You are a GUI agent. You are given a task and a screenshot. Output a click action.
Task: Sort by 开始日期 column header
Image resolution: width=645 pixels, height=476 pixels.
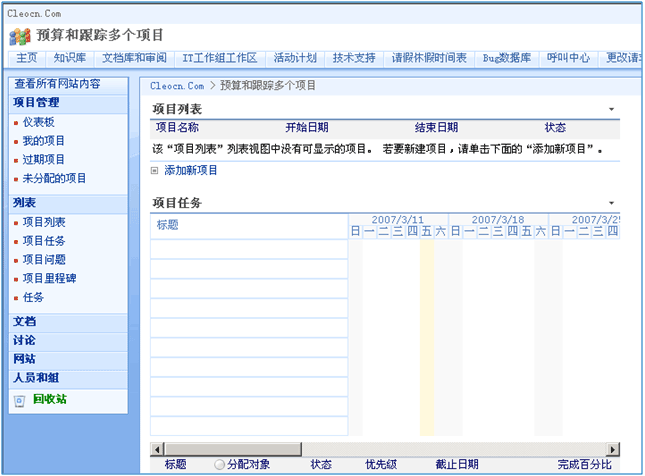pyautogui.click(x=306, y=128)
